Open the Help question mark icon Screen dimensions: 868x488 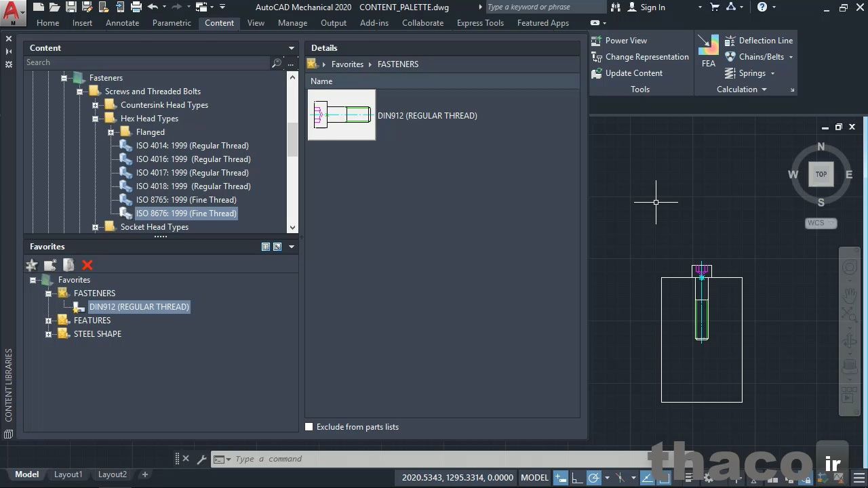coord(762,7)
